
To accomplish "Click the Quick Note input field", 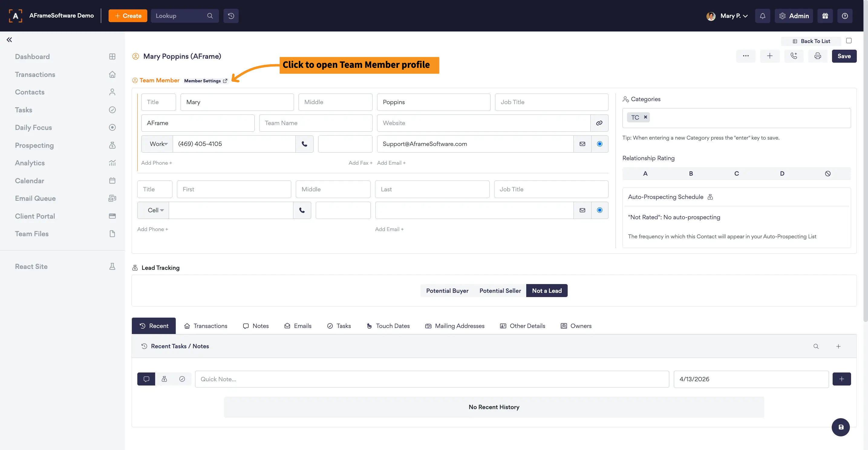I will [x=432, y=379].
